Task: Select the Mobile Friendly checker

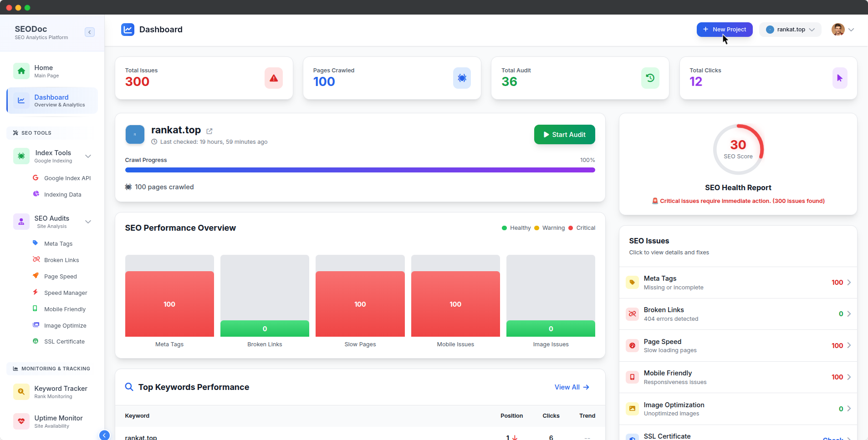Action: click(64, 309)
